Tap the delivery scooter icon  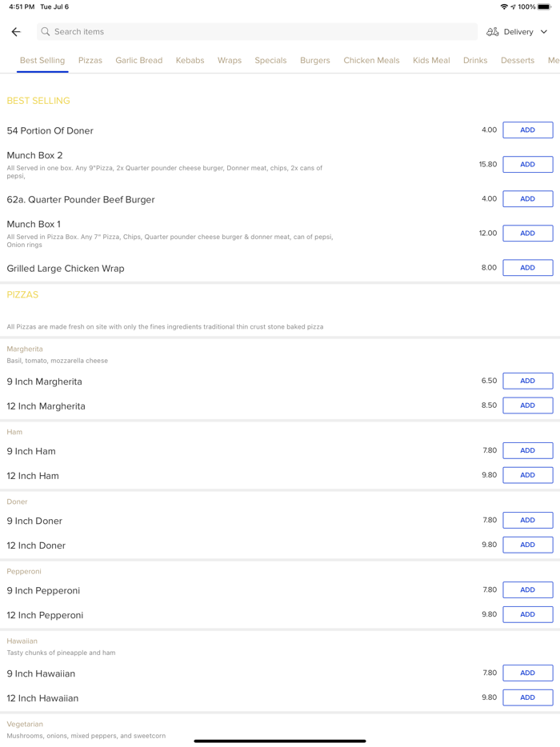pos(493,32)
